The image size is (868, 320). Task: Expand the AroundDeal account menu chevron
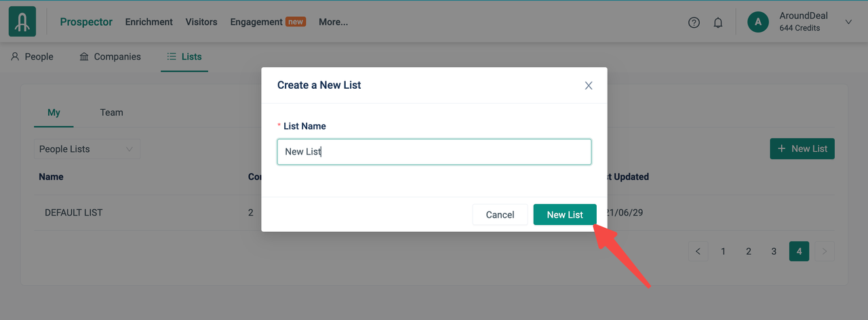848,22
